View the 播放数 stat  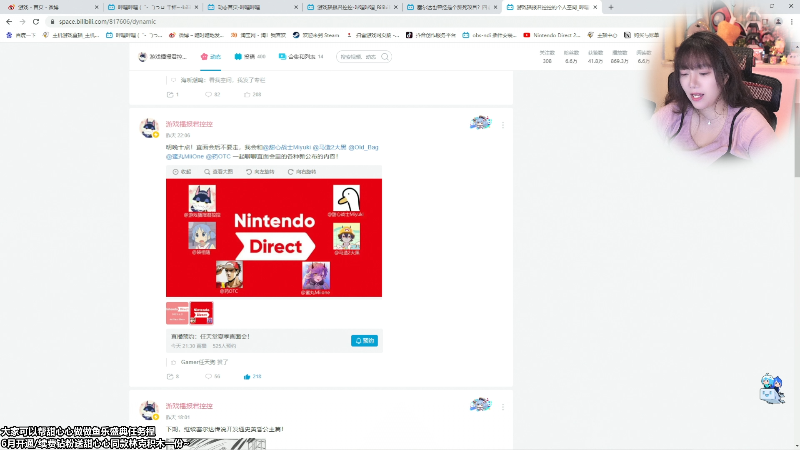(x=619, y=57)
